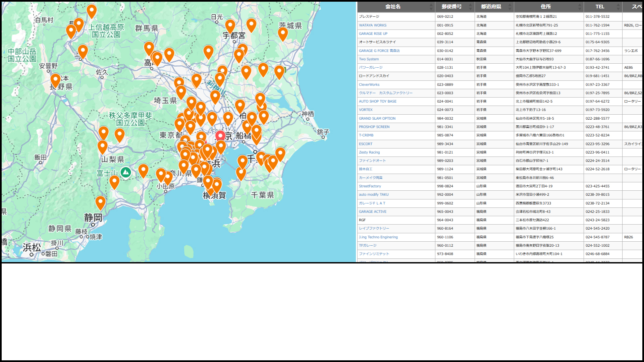The image size is (644, 362).
Task: Click the easternmost orange pin in Chiba peninsula
Action: [x=280, y=154]
